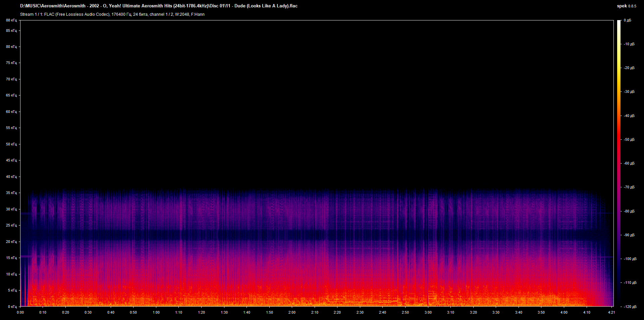Click the -120 дБ label on the scale
This screenshot has height=320, width=644.
point(629,307)
